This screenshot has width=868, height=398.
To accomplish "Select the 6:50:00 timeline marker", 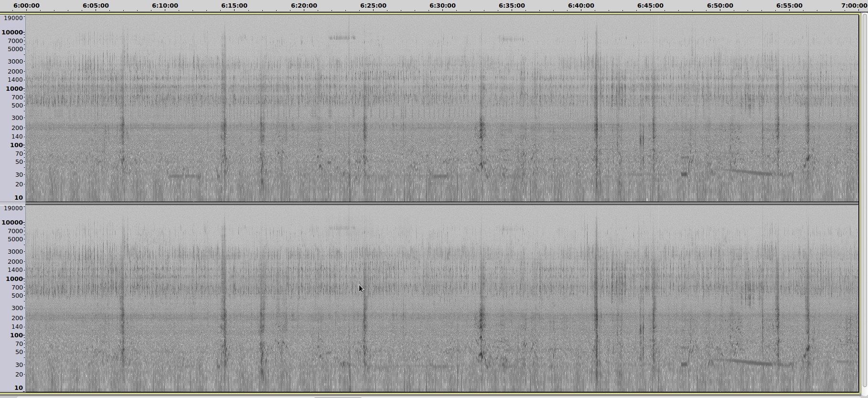I will pos(720,6).
